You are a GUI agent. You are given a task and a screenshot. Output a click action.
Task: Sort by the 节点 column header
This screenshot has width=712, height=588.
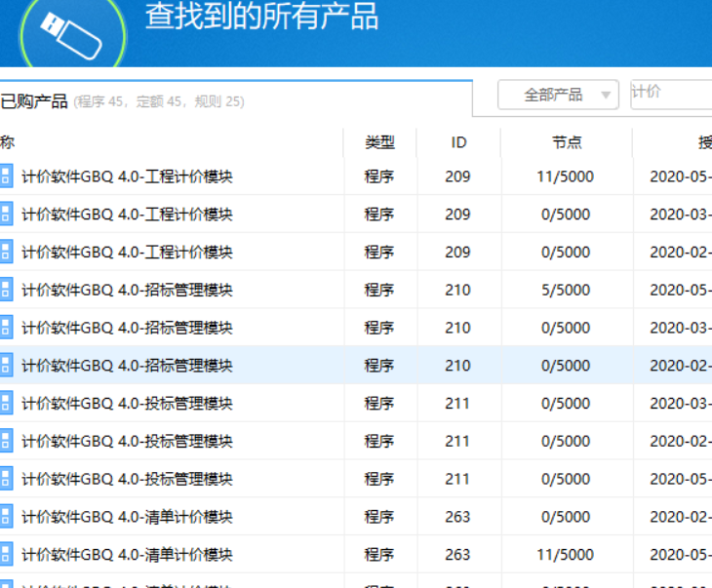[x=567, y=142]
